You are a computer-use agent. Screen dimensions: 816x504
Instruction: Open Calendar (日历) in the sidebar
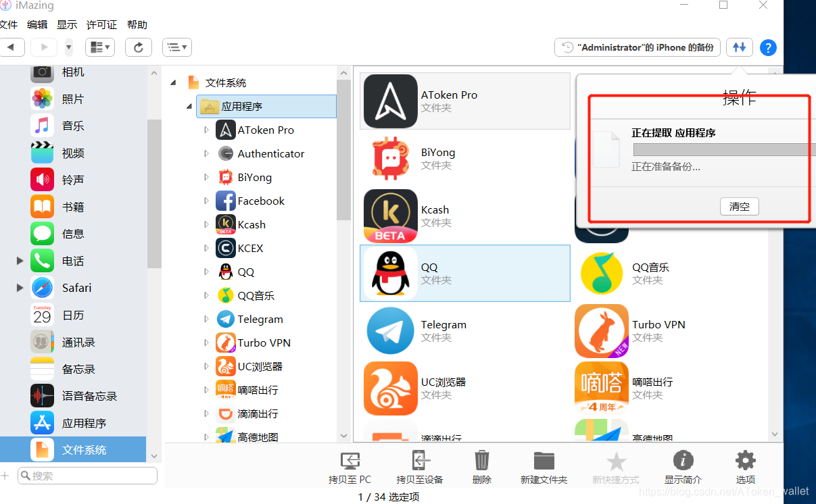(x=73, y=315)
